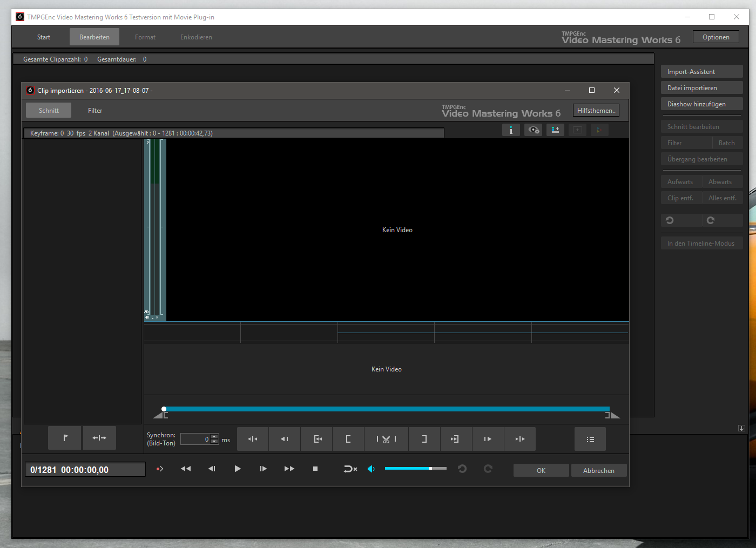756x548 pixels.
Task: Select the Bearbeiten tab in main window
Action: click(x=94, y=37)
